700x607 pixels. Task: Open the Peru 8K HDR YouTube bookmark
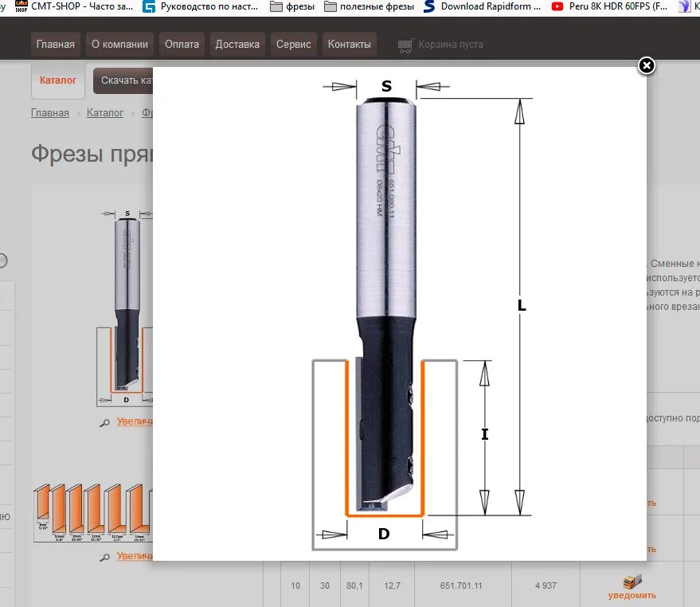[x=610, y=6]
